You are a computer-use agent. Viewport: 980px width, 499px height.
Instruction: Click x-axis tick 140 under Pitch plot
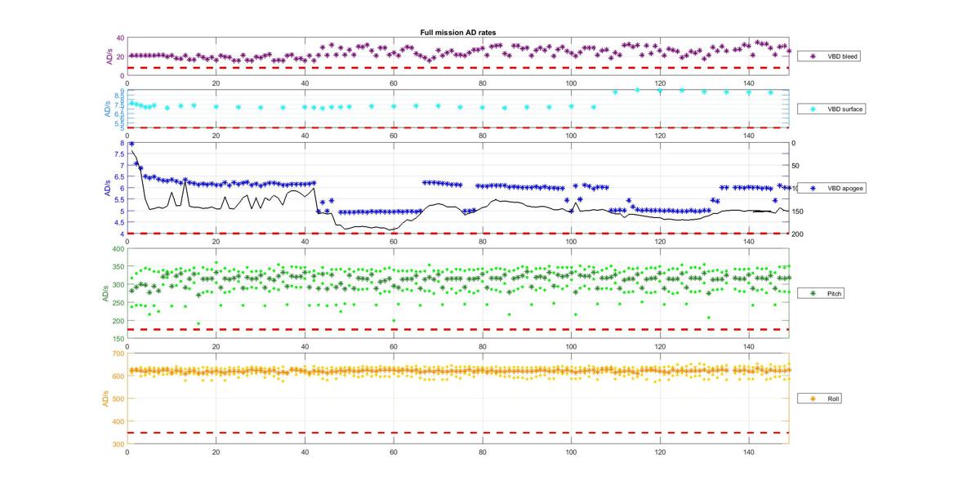pos(749,346)
